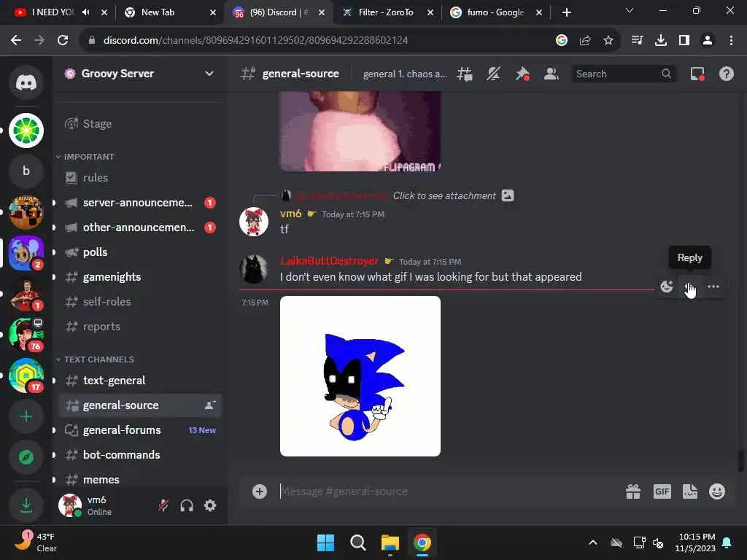Open the Nitro gift icon
Screen dimensions: 747x560
[x=633, y=491]
